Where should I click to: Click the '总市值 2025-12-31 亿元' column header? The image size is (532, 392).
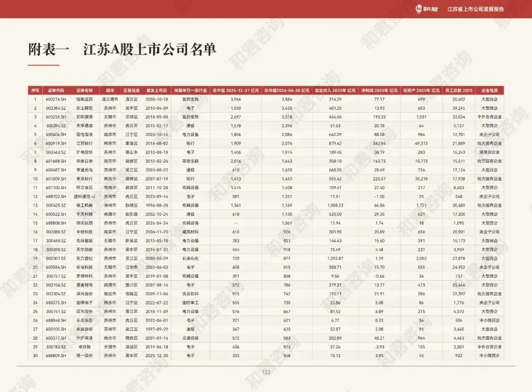tap(236, 91)
